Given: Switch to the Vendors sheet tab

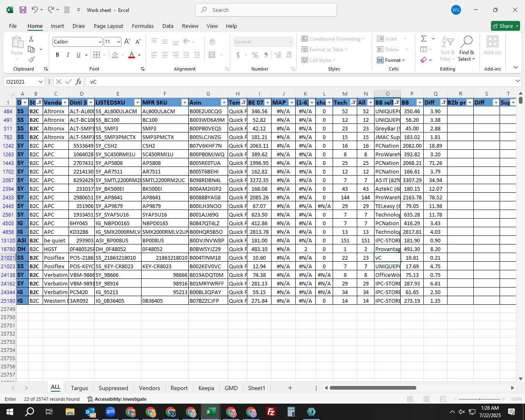Looking at the screenshot, I should (149, 388).
